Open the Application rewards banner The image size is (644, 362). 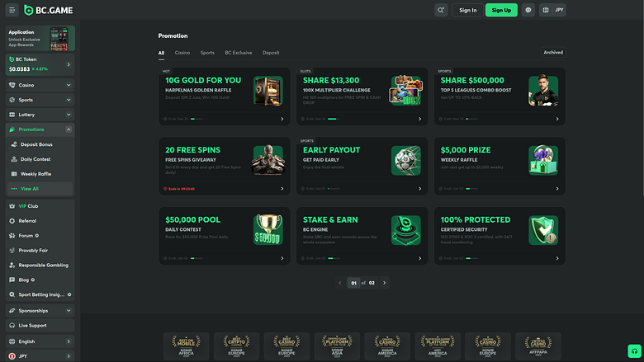pos(40,38)
